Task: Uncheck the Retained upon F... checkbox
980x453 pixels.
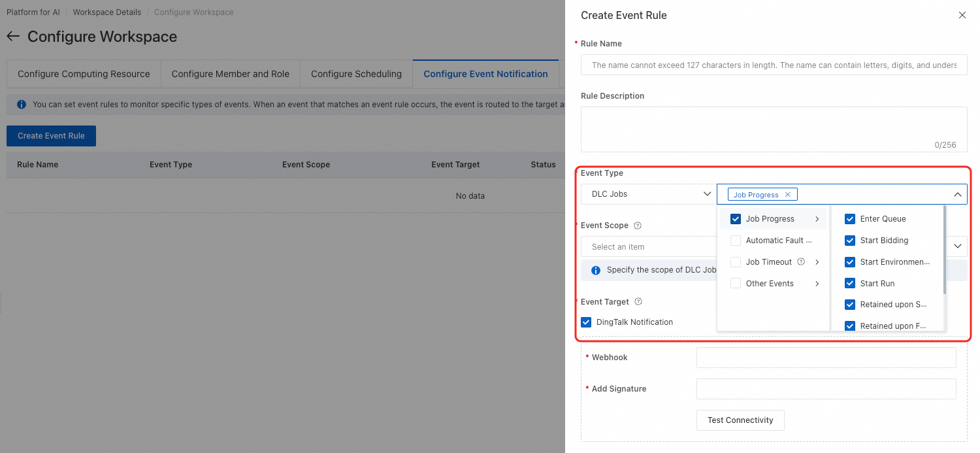Action: [850, 326]
